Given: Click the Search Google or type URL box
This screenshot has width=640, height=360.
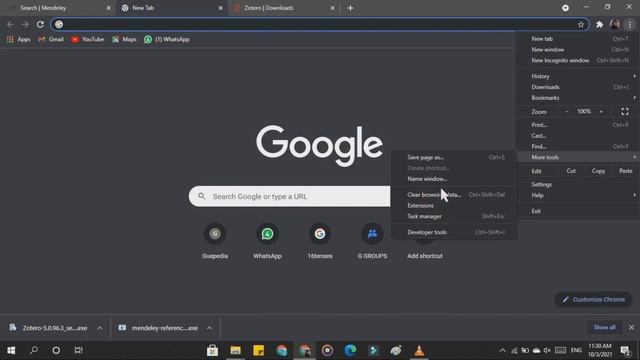Looking at the screenshot, I should click(x=290, y=197).
